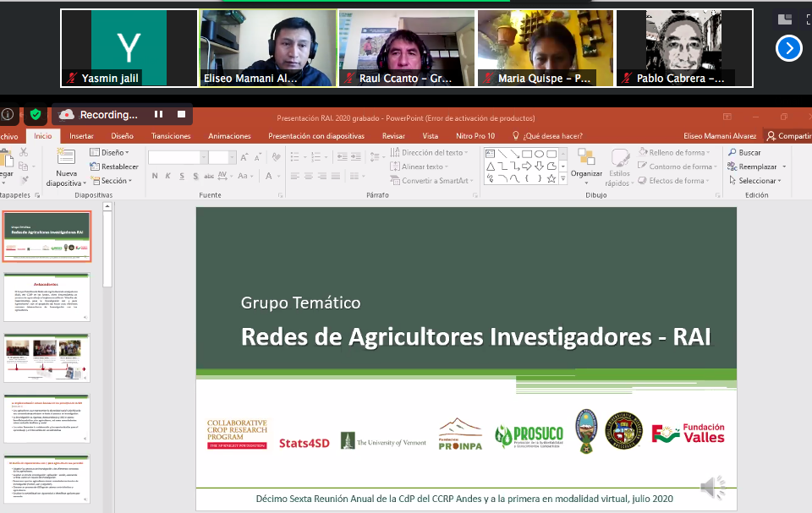Select the star shape in shapes gallery
812x513 pixels.
point(551,178)
